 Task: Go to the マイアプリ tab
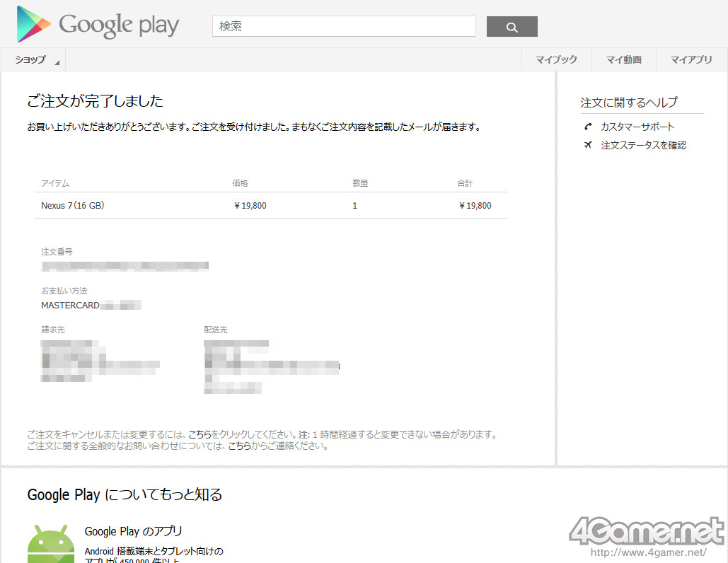click(691, 60)
